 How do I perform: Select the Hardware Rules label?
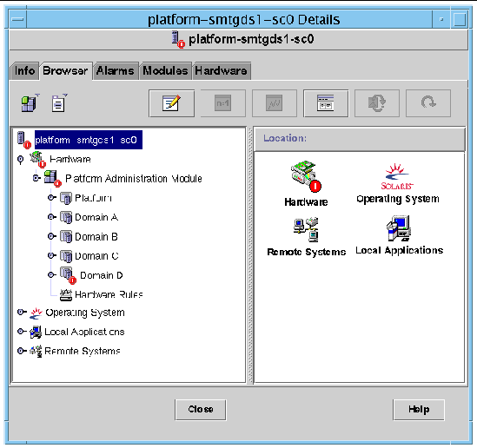click(109, 294)
